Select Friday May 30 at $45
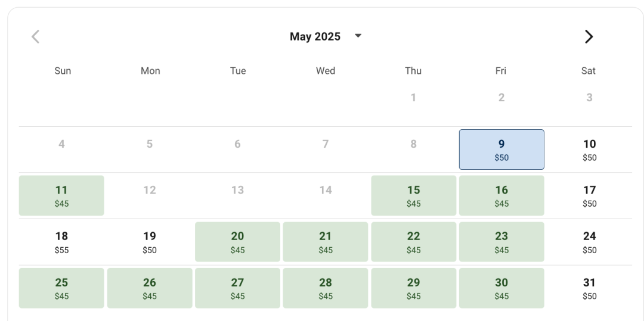The image size is (644, 321). click(501, 288)
